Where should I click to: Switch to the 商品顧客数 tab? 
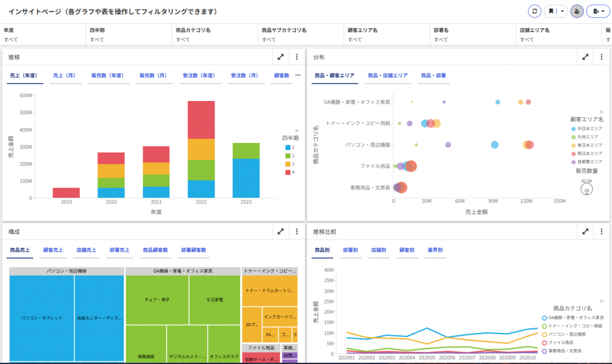(155, 250)
